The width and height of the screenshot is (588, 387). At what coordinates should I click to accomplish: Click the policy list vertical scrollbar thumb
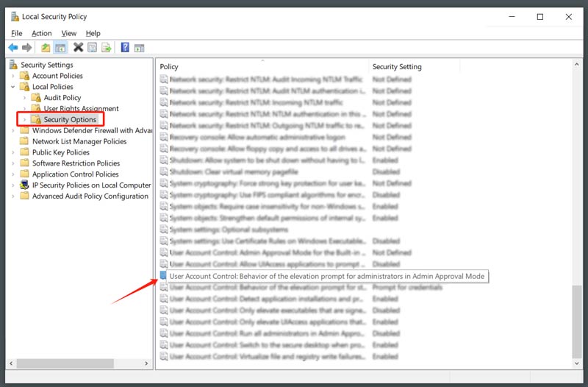(x=576, y=322)
